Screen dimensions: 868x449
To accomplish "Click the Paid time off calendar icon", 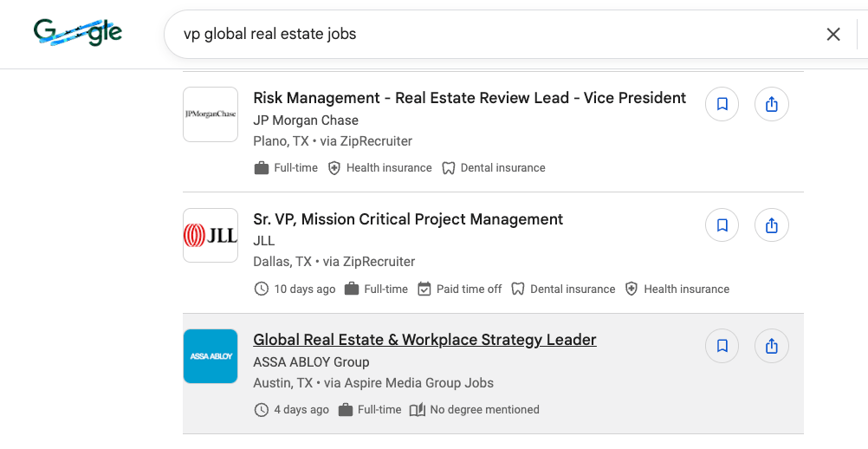I will (x=424, y=289).
